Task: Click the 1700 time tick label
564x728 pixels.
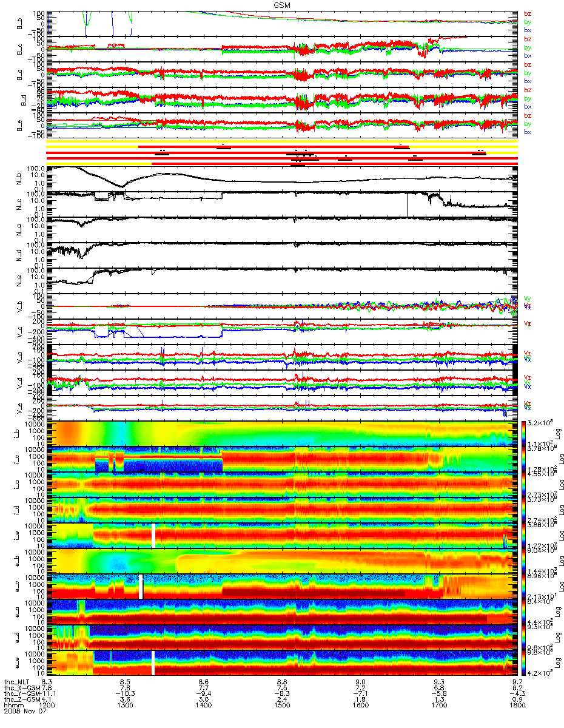Action: 438,706
